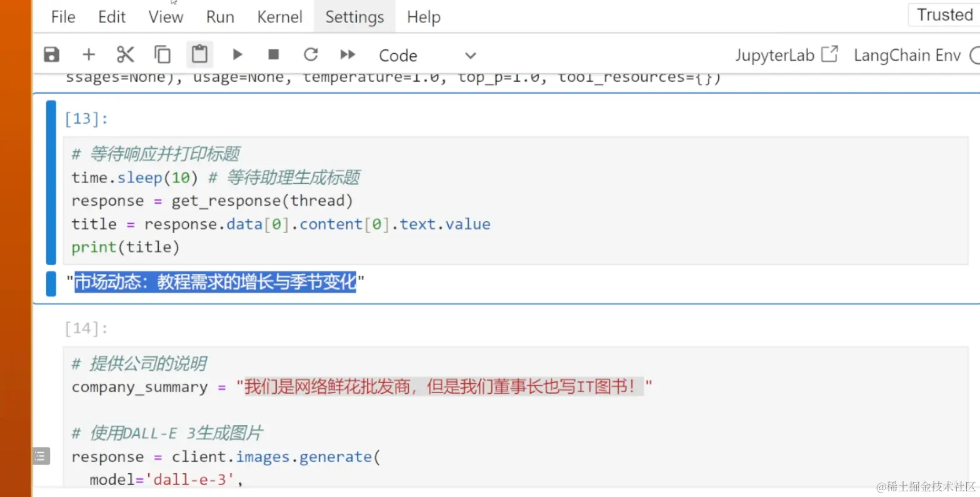Click the table of contents icon at left

coord(41,456)
